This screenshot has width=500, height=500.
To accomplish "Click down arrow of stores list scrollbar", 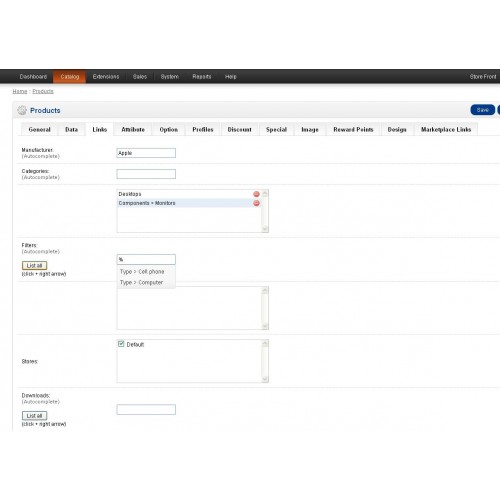I will click(x=265, y=379).
